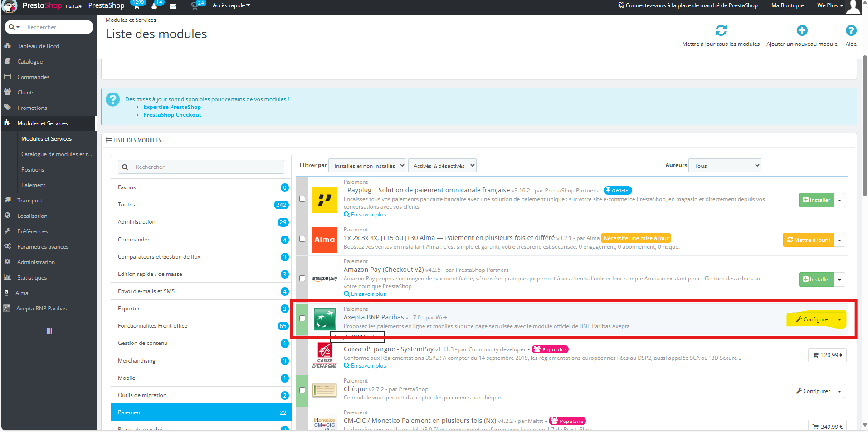868x432 pixels.
Task: Click Mettre à jour button for Alma
Action: coord(809,240)
